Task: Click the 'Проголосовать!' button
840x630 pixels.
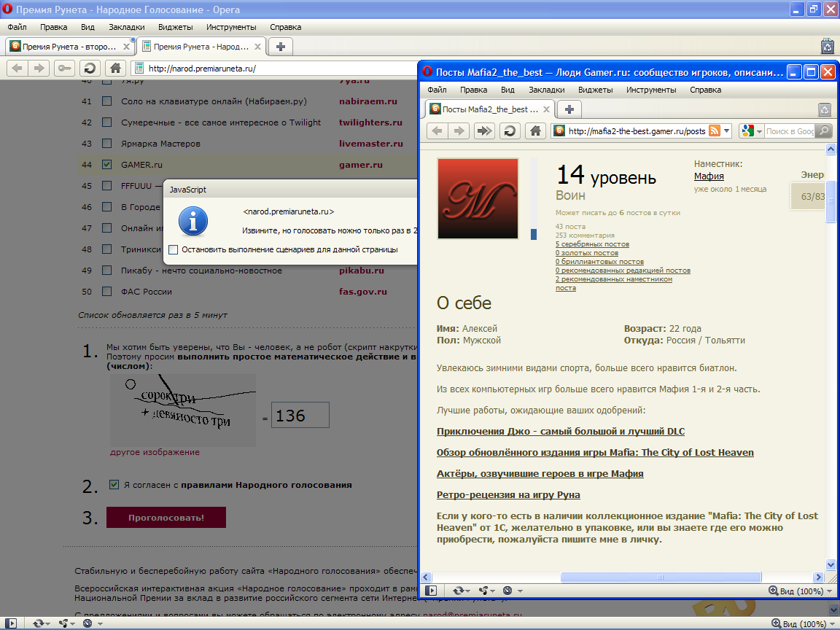Action: tap(166, 518)
